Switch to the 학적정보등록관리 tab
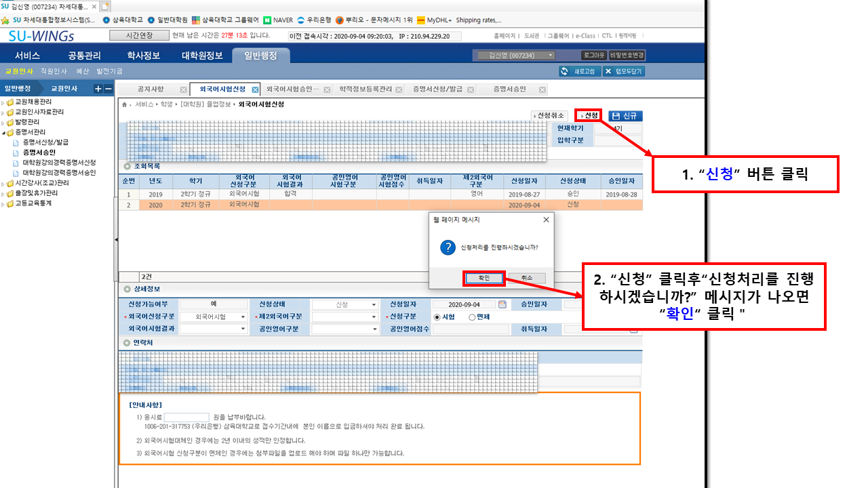Viewport: 868px width, 488px height. pos(366,89)
